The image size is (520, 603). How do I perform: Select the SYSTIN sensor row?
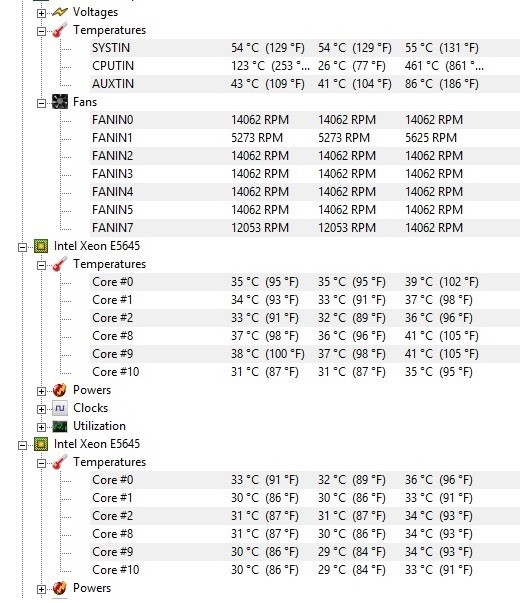[305, 48]
